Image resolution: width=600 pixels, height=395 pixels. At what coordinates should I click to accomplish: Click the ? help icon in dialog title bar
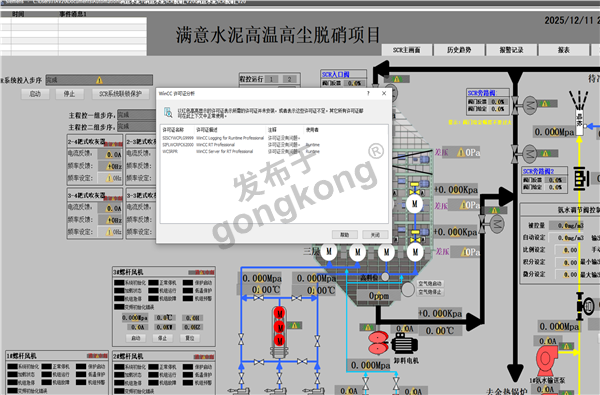click(x=368, y=93)
